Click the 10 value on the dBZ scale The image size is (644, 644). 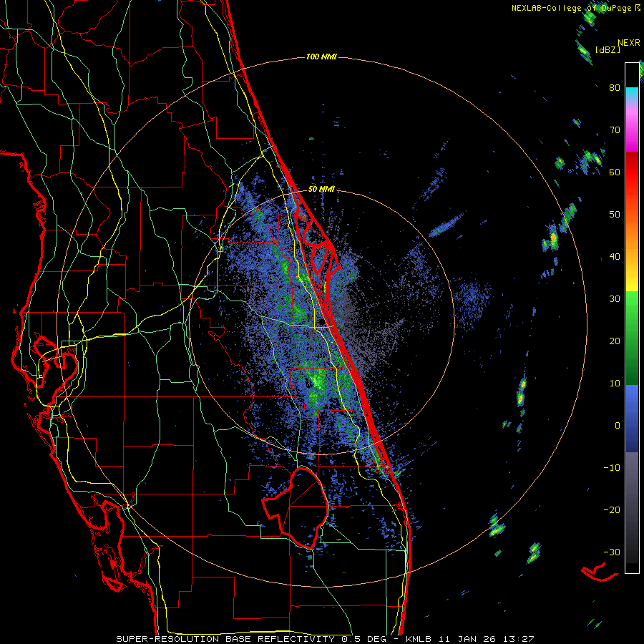(x=615, y=384)
